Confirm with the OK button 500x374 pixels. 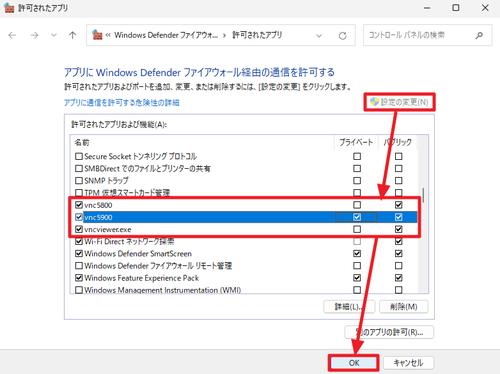[x=354, y=363]
